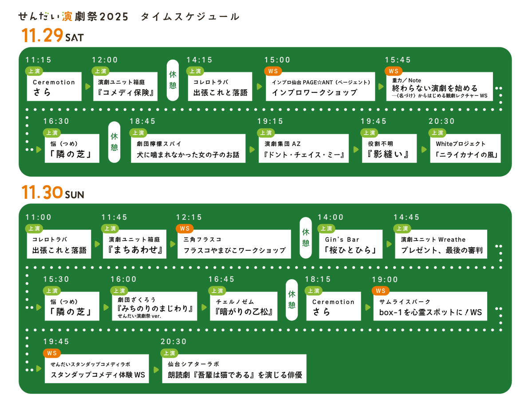Select the 15:45 time label

click(398, 60)
